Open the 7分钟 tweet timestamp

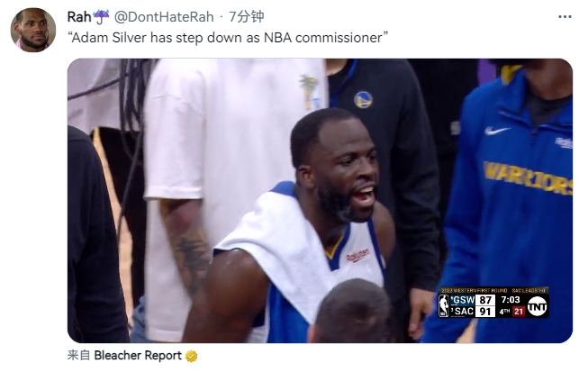[247, 17]
